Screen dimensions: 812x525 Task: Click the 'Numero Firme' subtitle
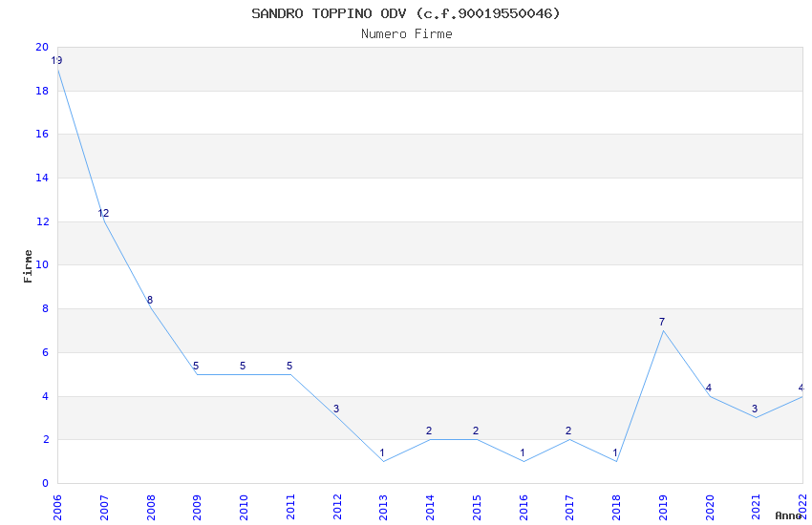tap(407, 34)
